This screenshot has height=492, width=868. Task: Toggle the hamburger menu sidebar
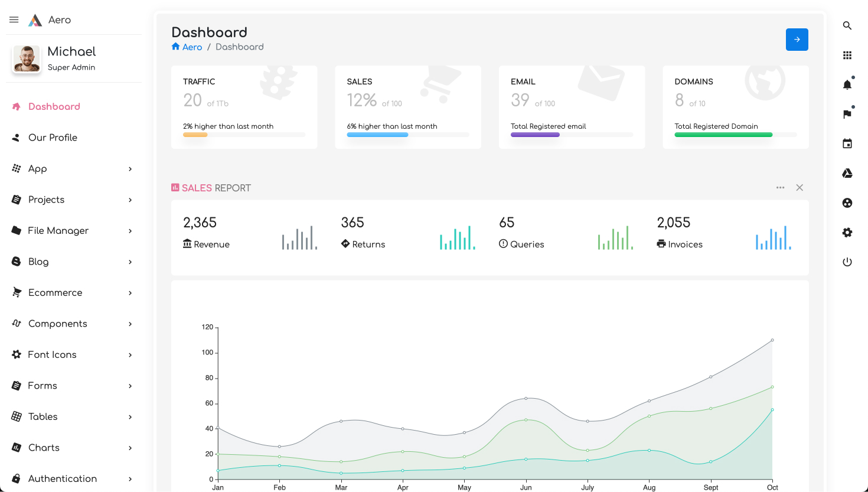point(14,20)
